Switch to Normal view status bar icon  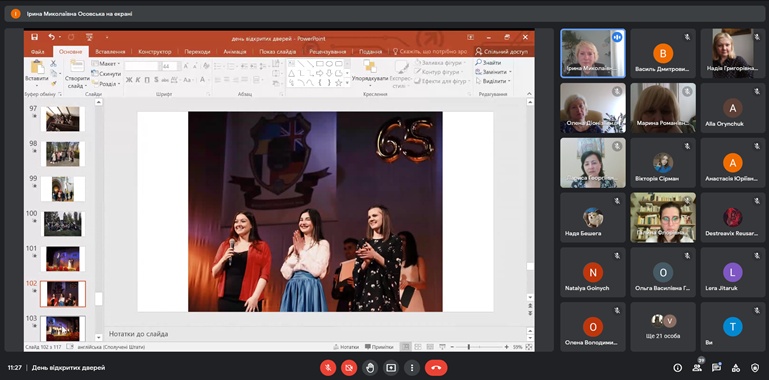point(406,347)
